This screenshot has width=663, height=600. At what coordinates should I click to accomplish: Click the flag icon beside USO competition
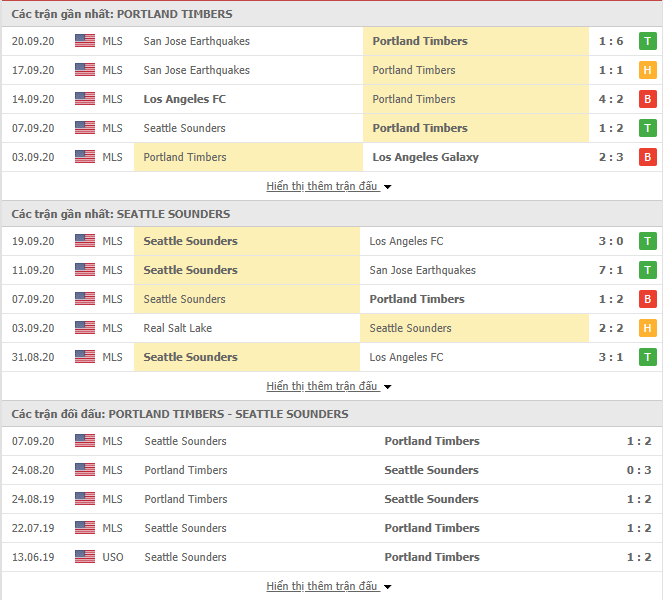pyautogui.click(x=85, y=557)
